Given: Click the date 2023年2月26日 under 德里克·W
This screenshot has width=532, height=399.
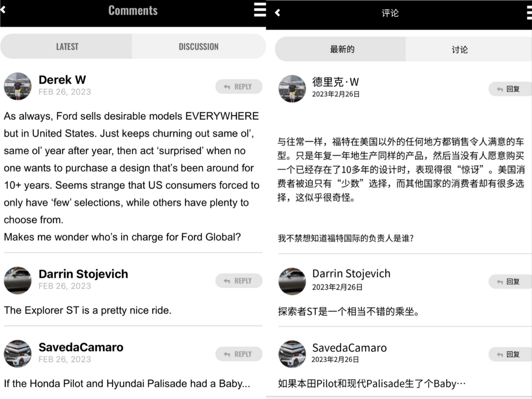Looking at the screenshot, I should tap(336, 94).
